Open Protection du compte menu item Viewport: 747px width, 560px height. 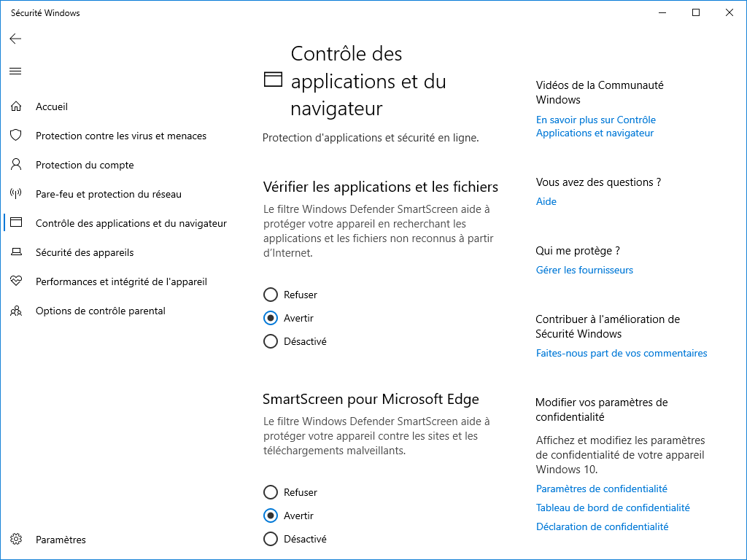pyautogui.click(x=85, y=165)
